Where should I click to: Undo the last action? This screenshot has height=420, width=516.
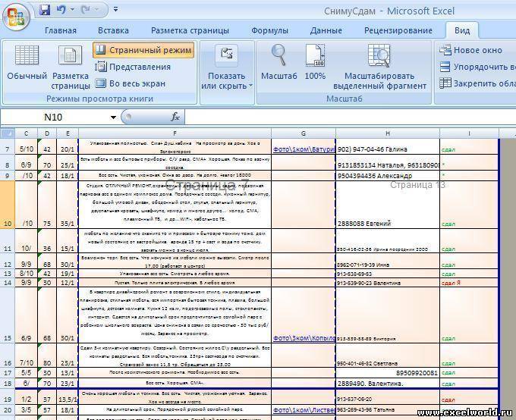(61, 10)
